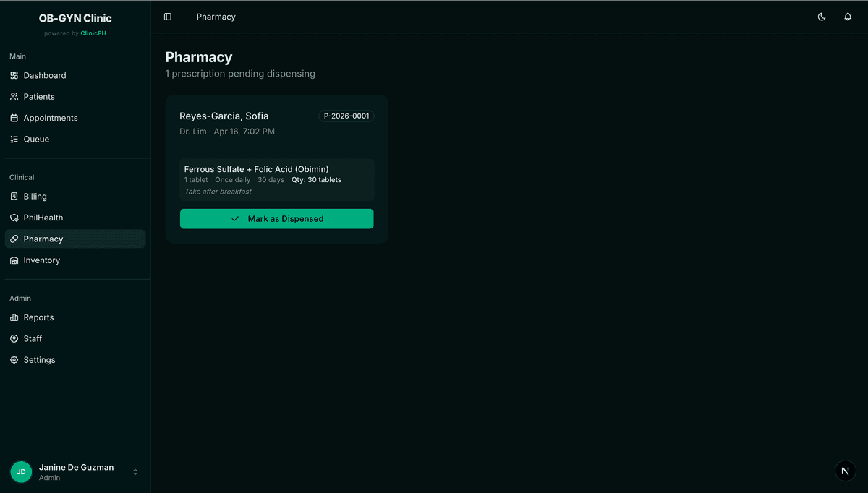
Task: Click the Billing receipt icon
Action: click(14, 197)
